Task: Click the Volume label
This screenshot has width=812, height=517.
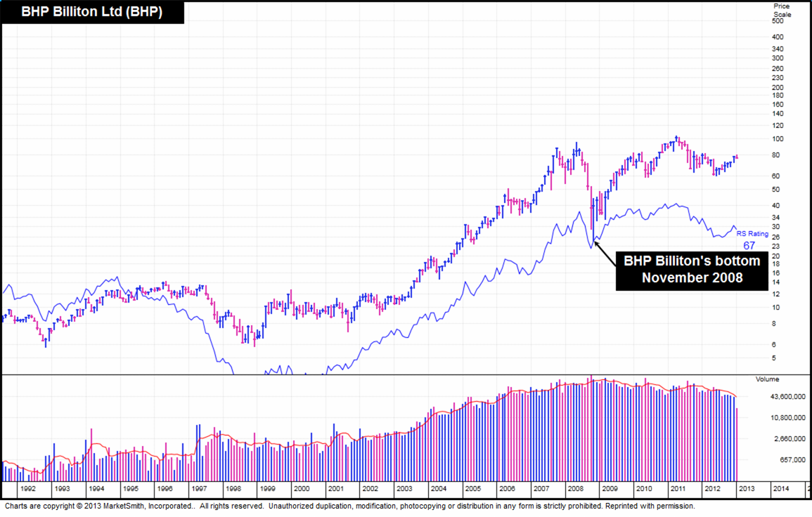Action: (767, 379)
